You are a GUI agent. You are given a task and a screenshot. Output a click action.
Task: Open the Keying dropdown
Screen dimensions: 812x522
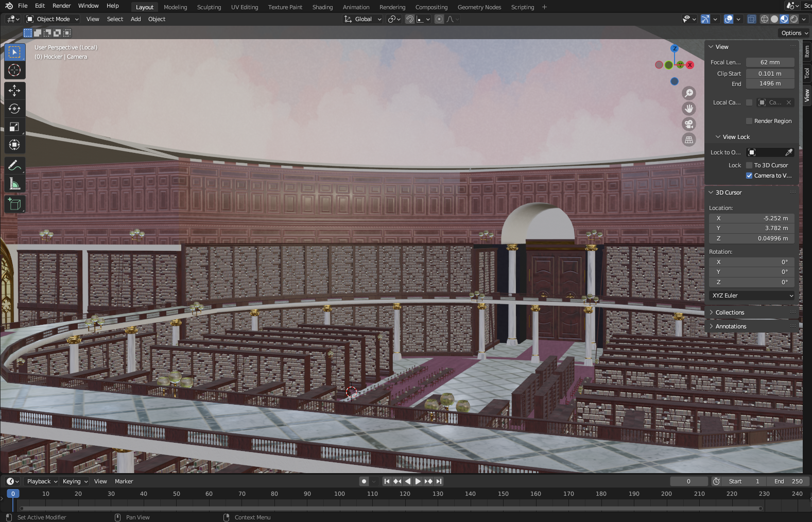pyautogui.click(x=75, y=481)
